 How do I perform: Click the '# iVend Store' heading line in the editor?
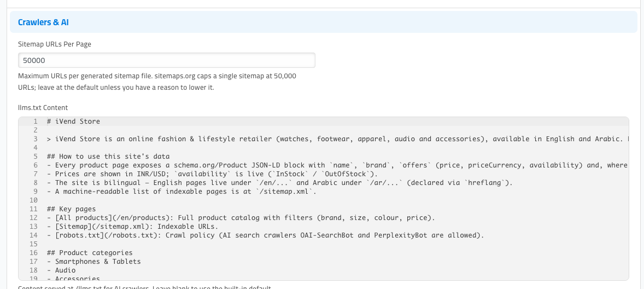[73, 122]
